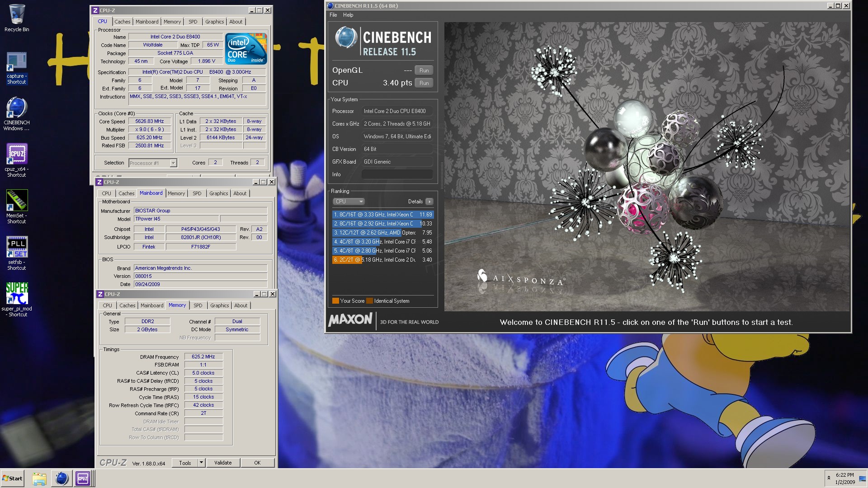Select ranking row 3 AMD Opteron 7.95

(x=383, y=233)
